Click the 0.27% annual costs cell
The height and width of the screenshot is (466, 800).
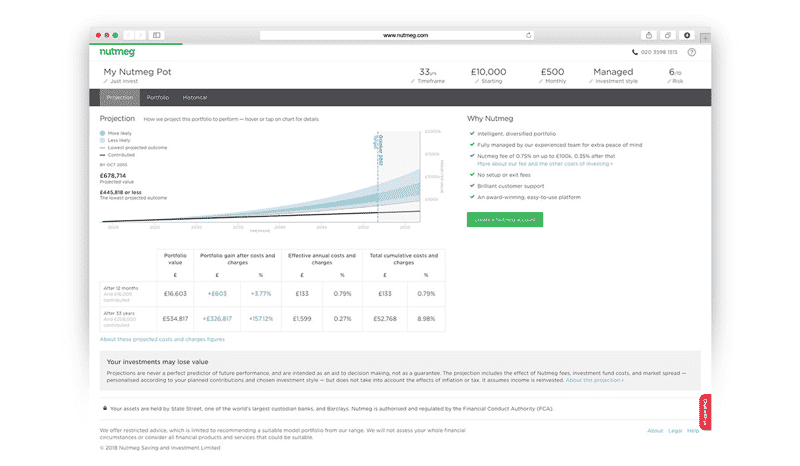342,319
